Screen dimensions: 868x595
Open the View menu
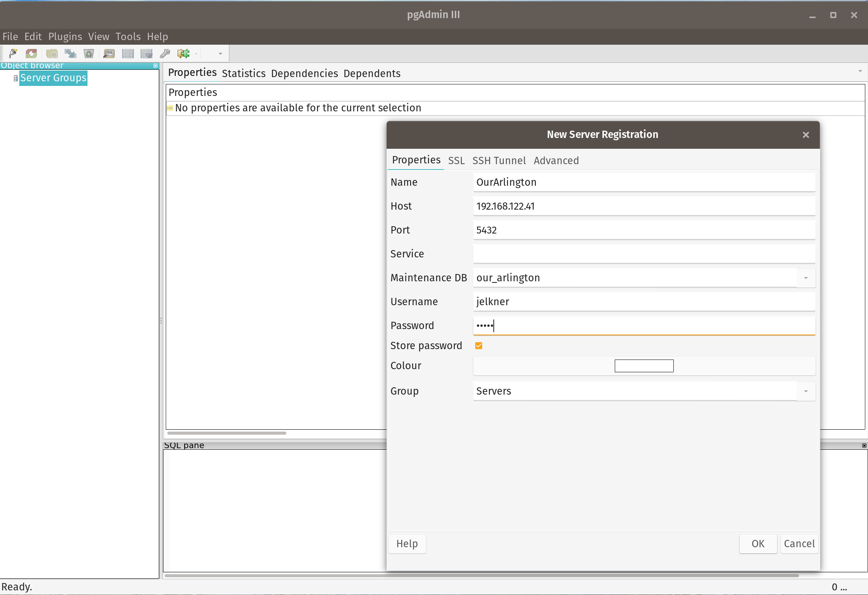[x=99, y=37]
